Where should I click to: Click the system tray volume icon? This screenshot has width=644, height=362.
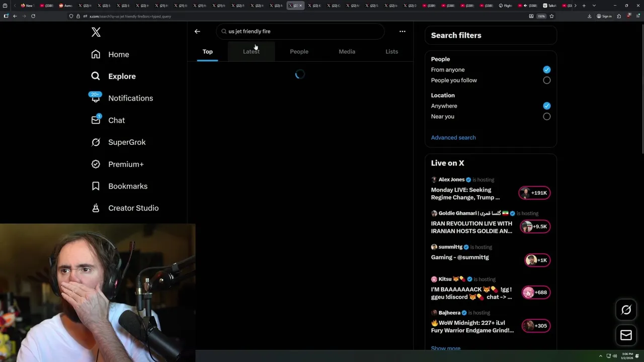coord(614,356)
